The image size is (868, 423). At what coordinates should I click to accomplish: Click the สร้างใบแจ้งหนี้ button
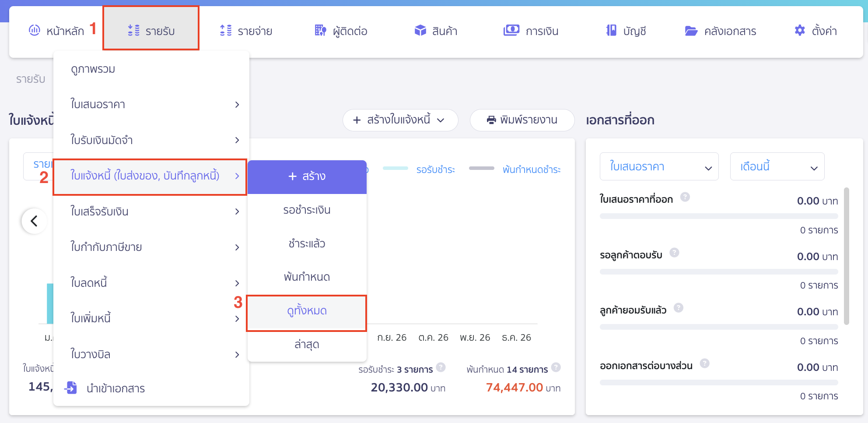399,120
